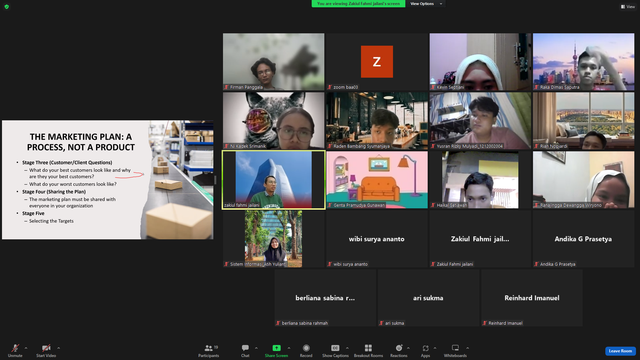The width and height of the screenshot is (640, 360).
Task: Select Raden Bambang Syumanjaya's video tile
Action: click(x=377, y=120)
